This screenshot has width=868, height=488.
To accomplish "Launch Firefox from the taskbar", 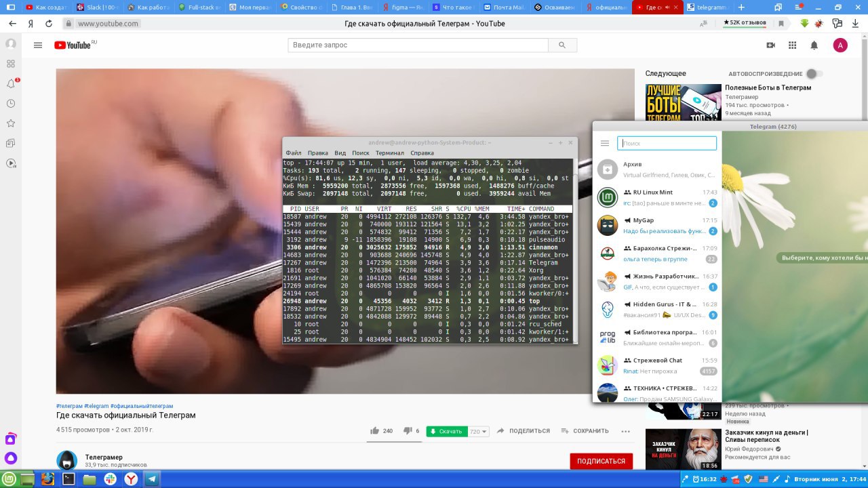I will click(47, 479).
